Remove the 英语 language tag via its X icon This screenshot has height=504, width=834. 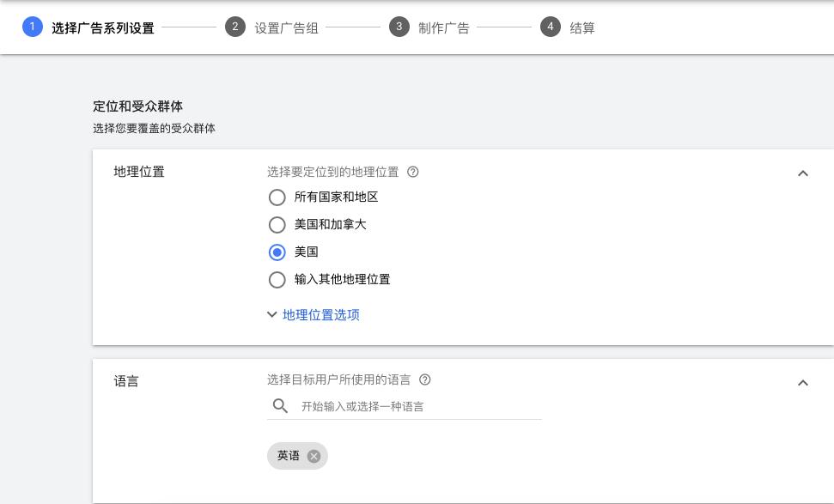314,456
